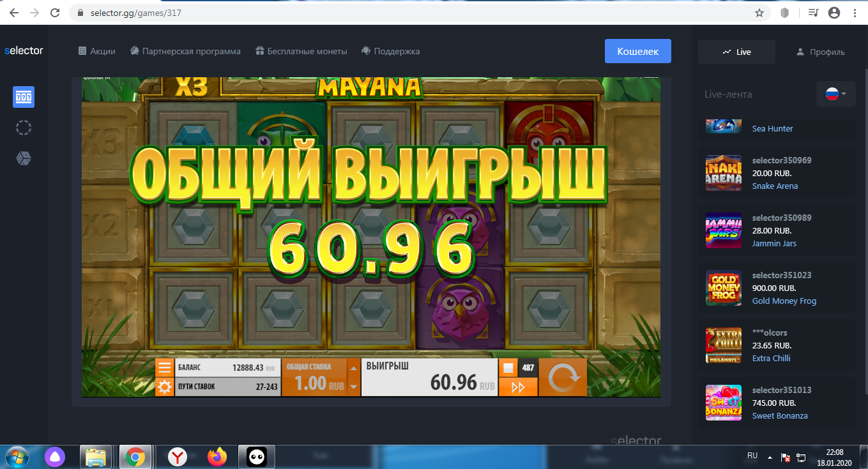
Task: Click username ***olcors in live feed
Action: point(770,332)
